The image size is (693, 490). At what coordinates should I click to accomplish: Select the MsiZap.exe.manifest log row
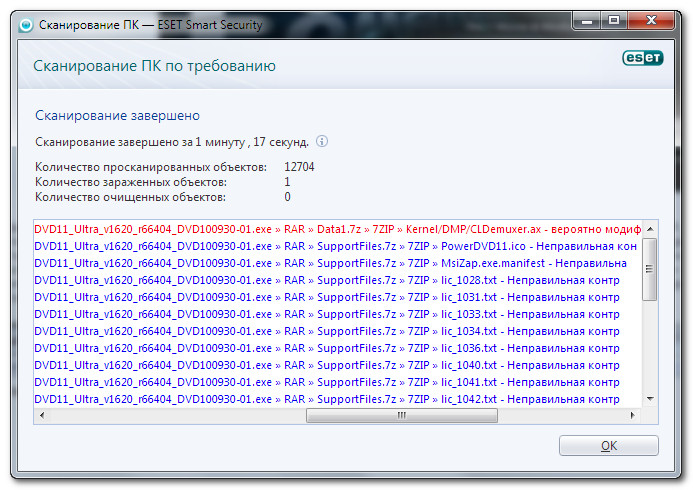[338, 263]
